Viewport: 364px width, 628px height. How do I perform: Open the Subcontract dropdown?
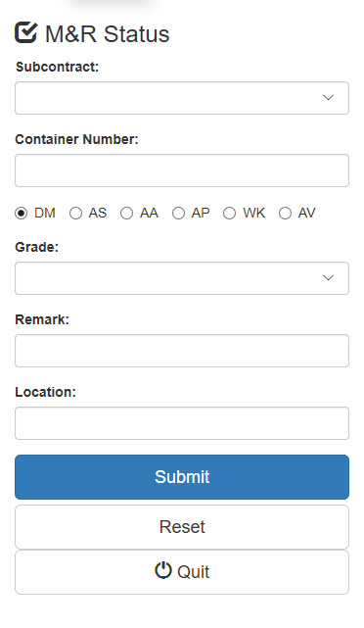pos(182,98)
